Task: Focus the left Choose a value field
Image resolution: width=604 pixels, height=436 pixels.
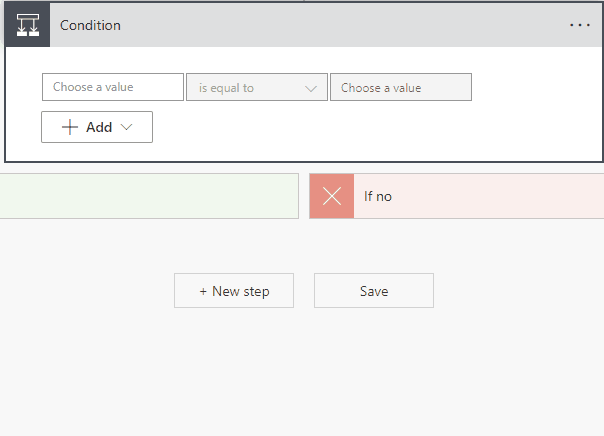Action: [113, 87]
